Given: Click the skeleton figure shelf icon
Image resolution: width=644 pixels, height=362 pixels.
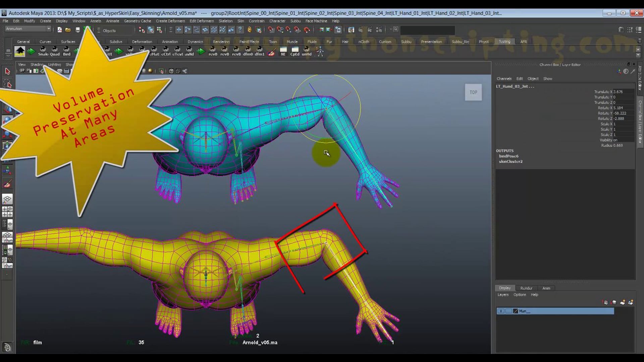Looking at the screenshot, I should click(319, 51).
